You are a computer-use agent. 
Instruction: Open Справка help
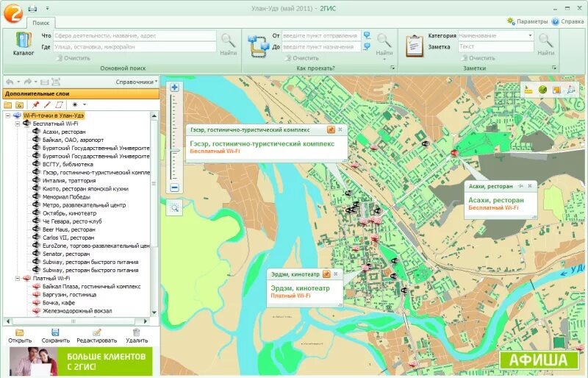[567, 21]
